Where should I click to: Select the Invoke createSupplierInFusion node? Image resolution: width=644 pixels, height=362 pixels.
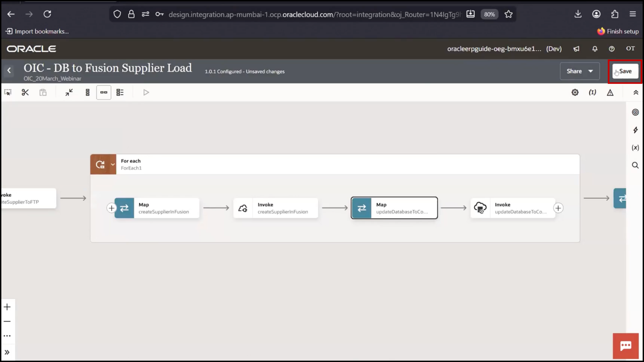[x=276, y=208]
